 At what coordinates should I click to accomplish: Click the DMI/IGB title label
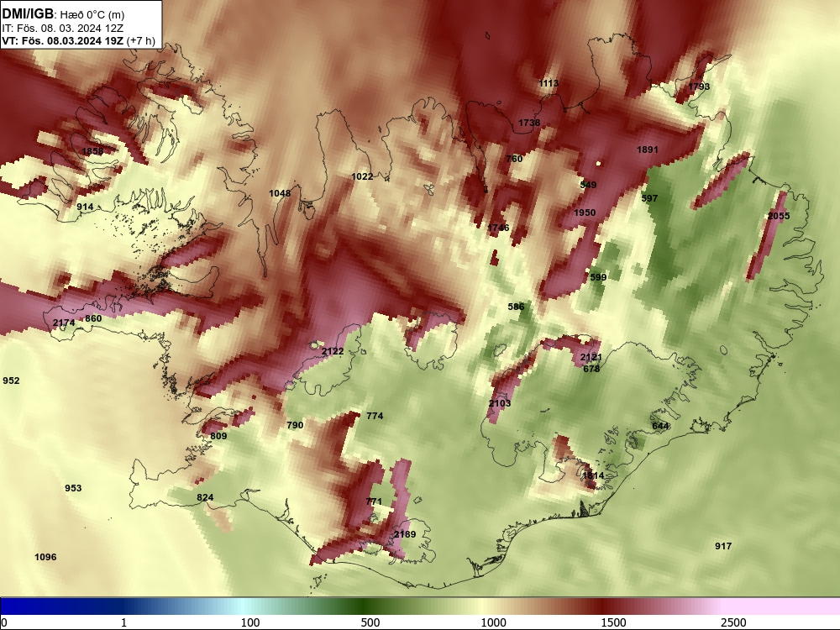pos(28,13)
